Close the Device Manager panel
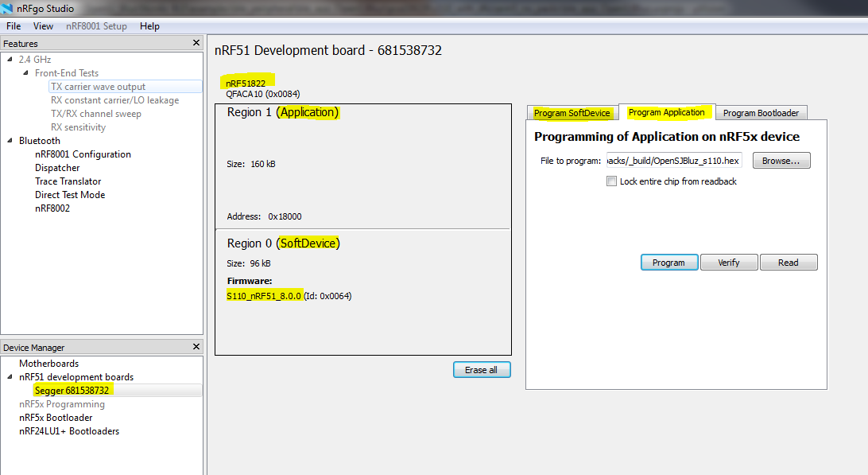Viewport: 868px width, 475px height. pyautogui.click(x=196, y=346)
